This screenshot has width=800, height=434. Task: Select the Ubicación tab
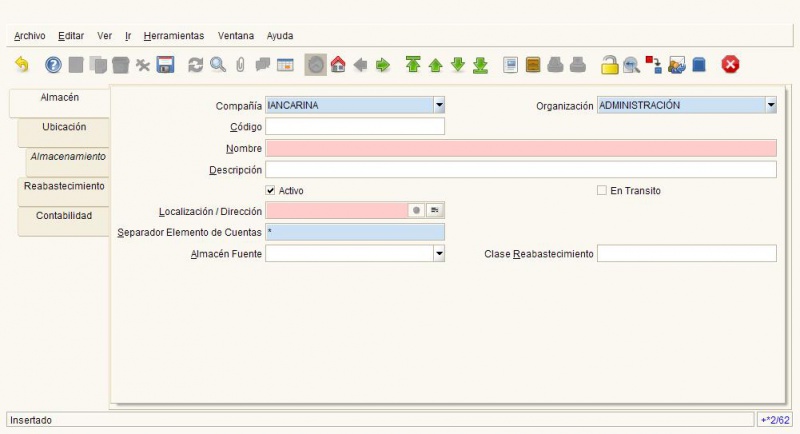tap(64, 128)
